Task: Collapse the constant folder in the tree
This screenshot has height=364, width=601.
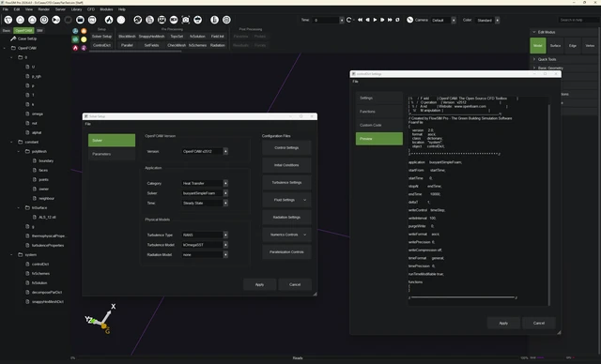Action: tap(11, 142)
